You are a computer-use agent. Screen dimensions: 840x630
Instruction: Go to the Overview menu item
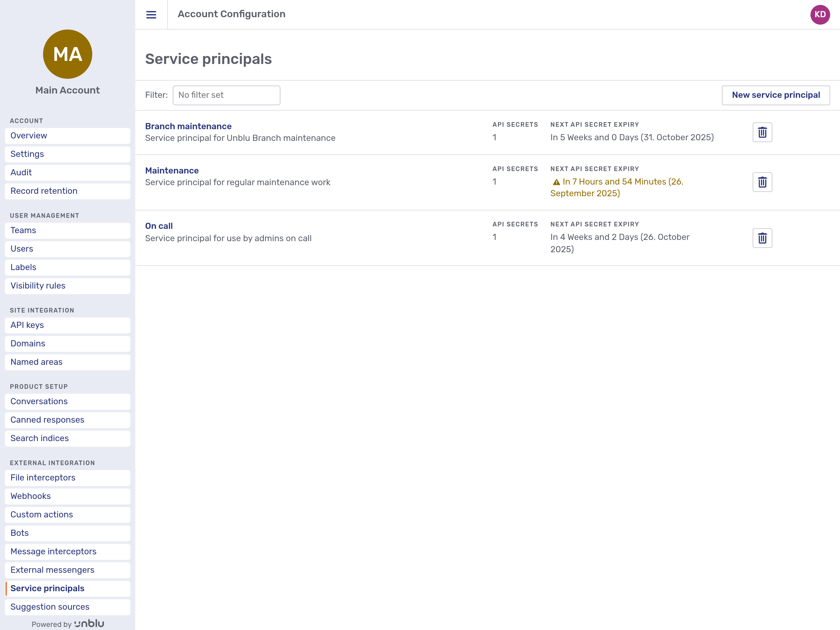[29, 136]
